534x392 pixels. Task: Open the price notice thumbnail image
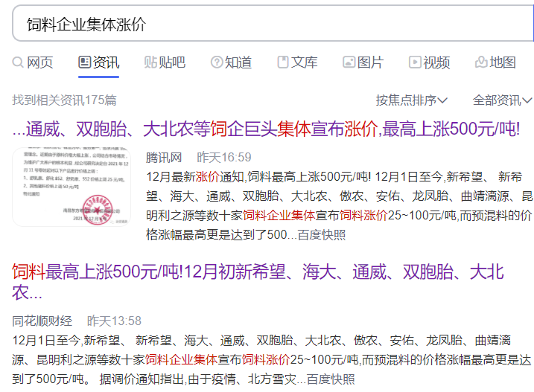click(x=71, y=187)
